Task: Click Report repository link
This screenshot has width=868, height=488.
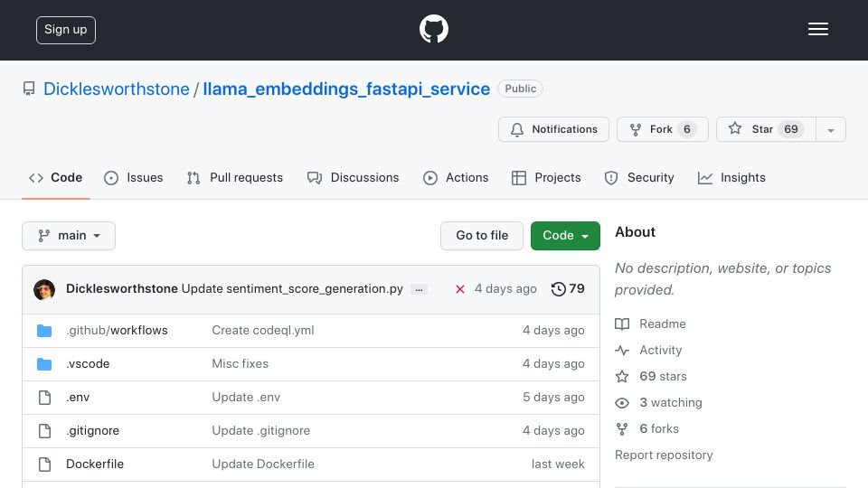Action: pyautogui.click(x=664, y=455)
